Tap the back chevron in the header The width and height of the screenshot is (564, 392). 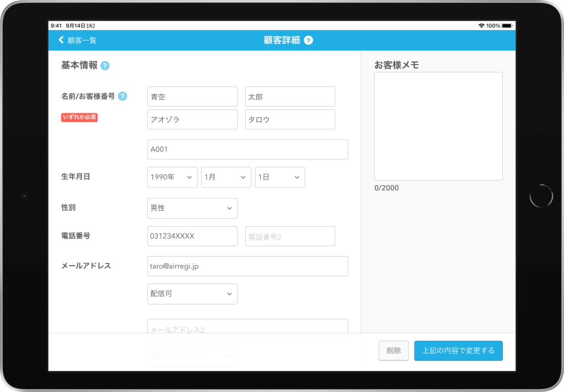click(x=61, y=40)
